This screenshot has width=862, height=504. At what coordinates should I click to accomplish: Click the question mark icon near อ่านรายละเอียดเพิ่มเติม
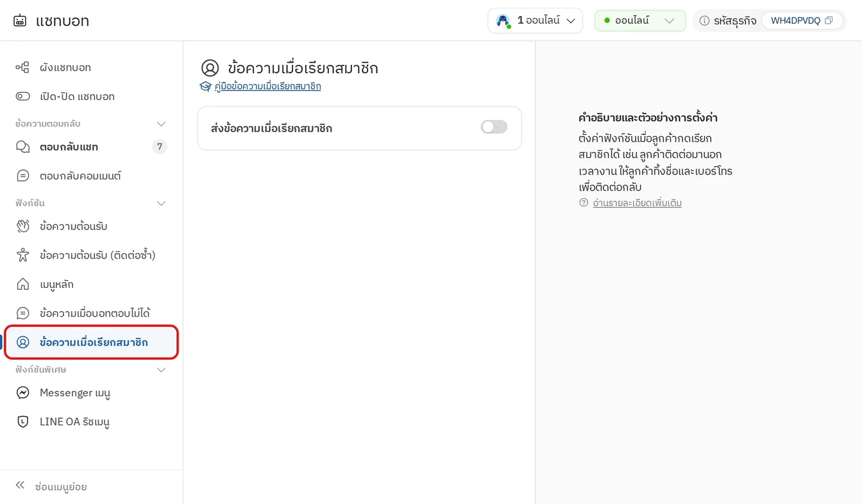point(584,203)
